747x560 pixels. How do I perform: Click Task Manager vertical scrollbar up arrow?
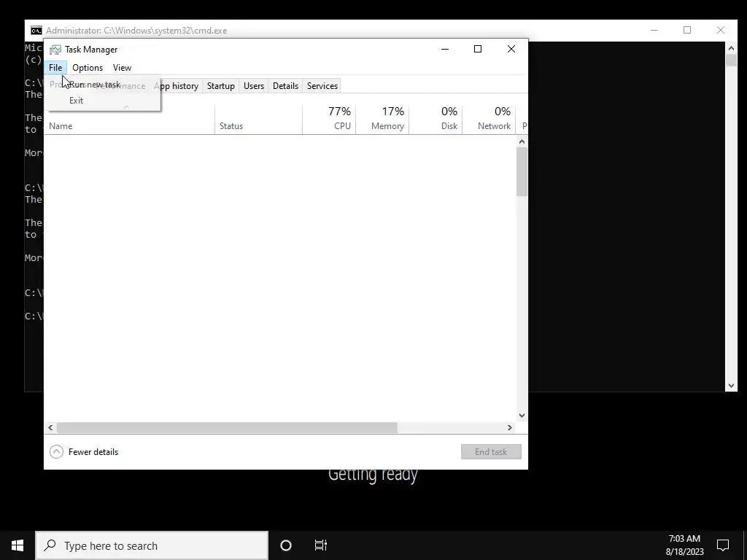click(x=522, y=141)
